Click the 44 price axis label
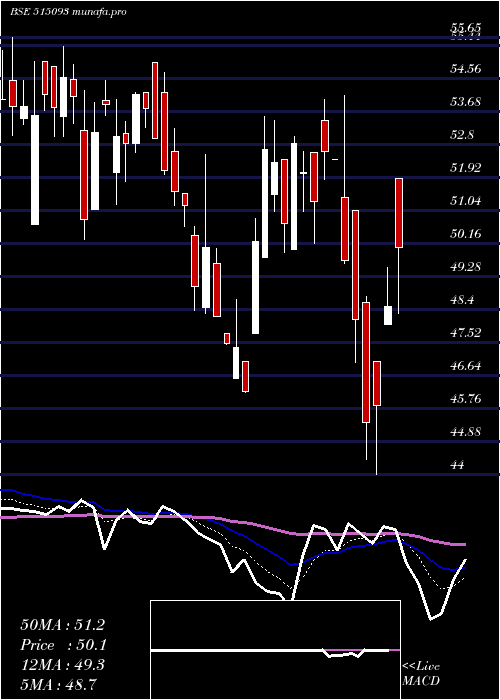This screenshot has width=500, height=700. (458, 465)
